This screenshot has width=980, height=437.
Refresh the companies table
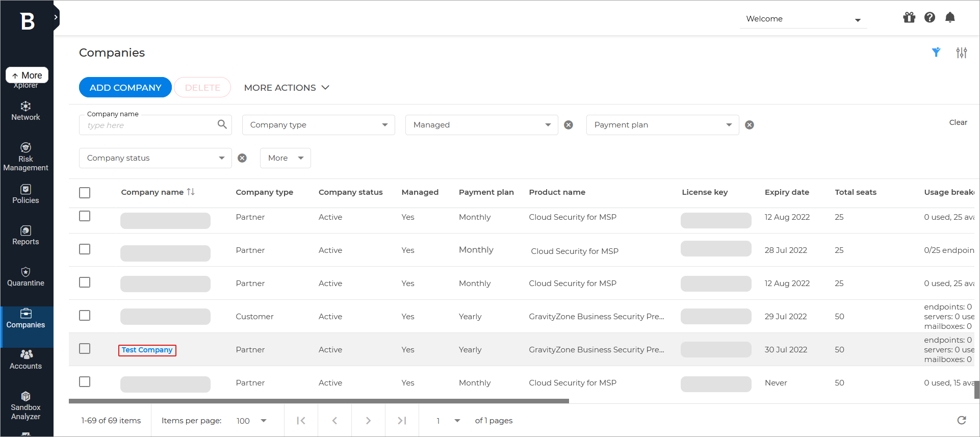point(961,420)
